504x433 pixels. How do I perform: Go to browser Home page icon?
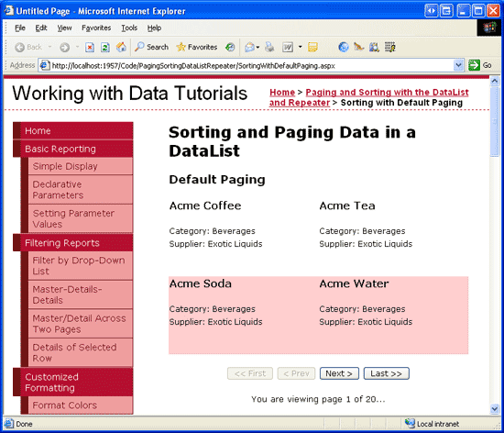[121, 48]
